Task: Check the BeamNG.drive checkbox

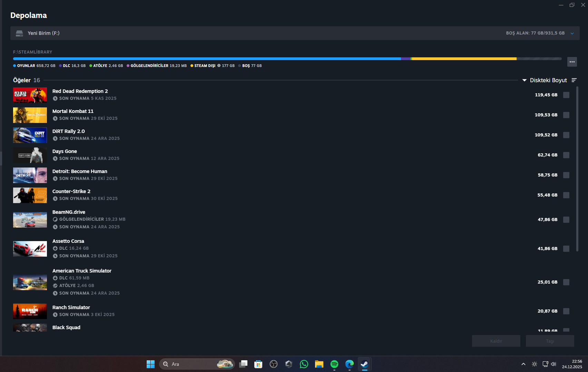Action: click(x=566, y=220)
